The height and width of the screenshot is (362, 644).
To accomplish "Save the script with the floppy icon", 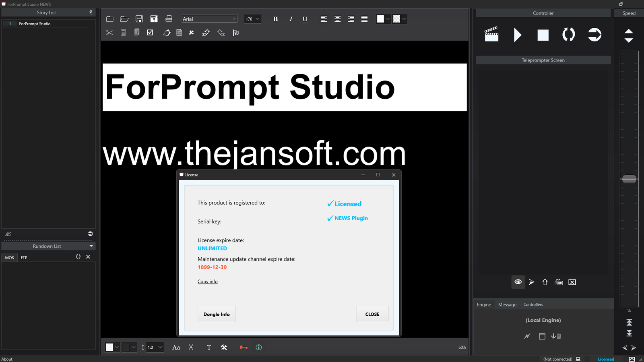I will [x=139, y=19].
